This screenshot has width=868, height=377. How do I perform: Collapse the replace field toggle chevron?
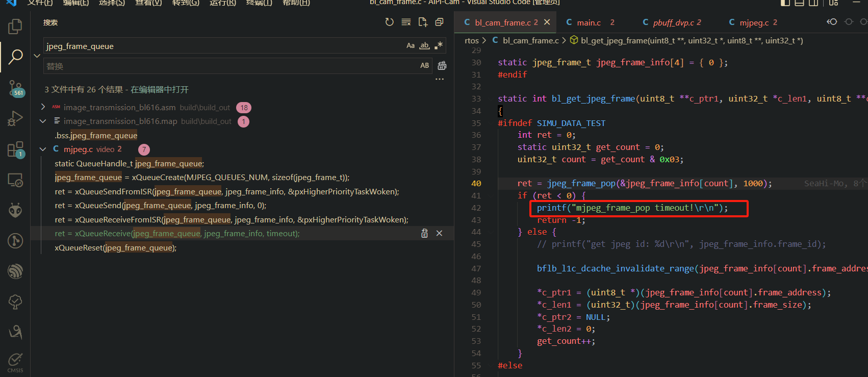click(37, 56)
